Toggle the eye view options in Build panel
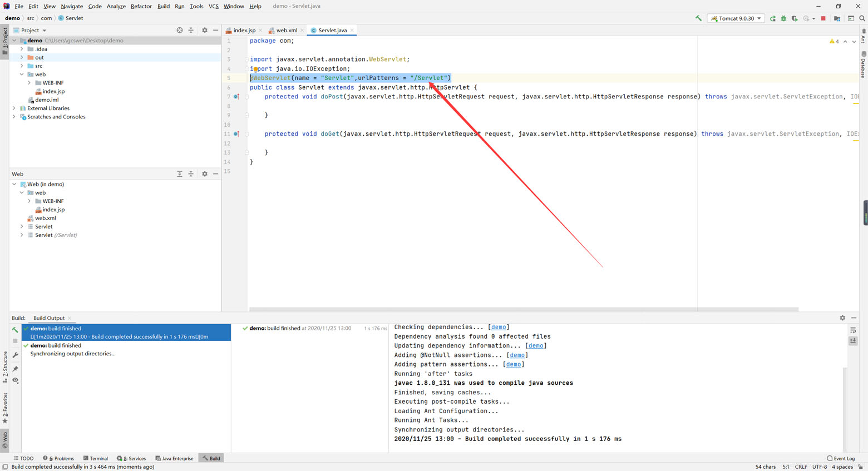This screenshot has width=868, height=471. coord(16,380)
